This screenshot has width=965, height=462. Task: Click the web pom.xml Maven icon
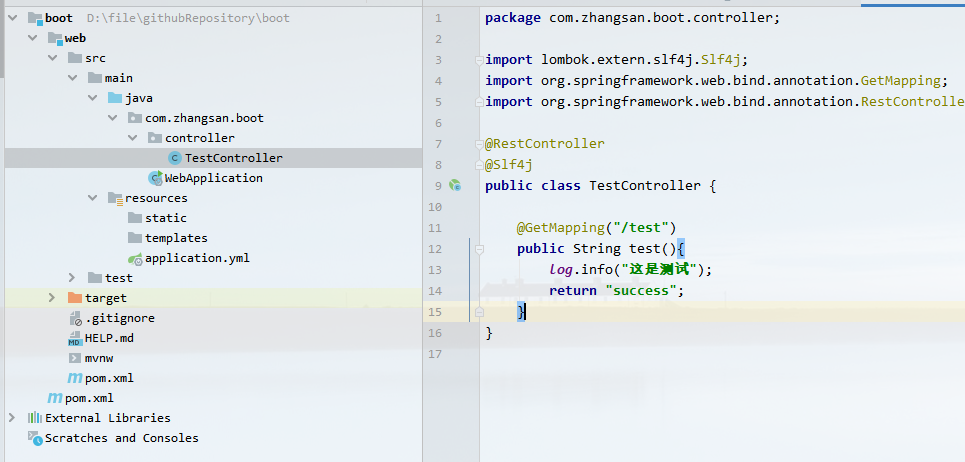[x=75, y=378]
